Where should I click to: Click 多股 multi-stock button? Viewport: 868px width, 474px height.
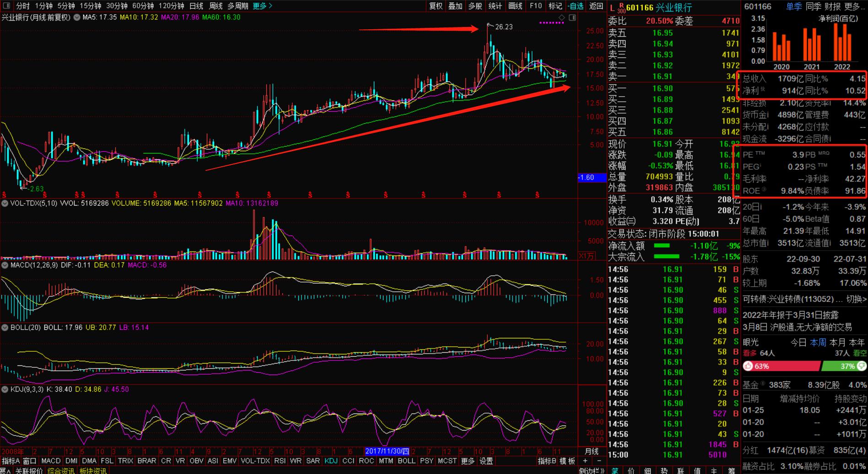[x=475, y=6]
